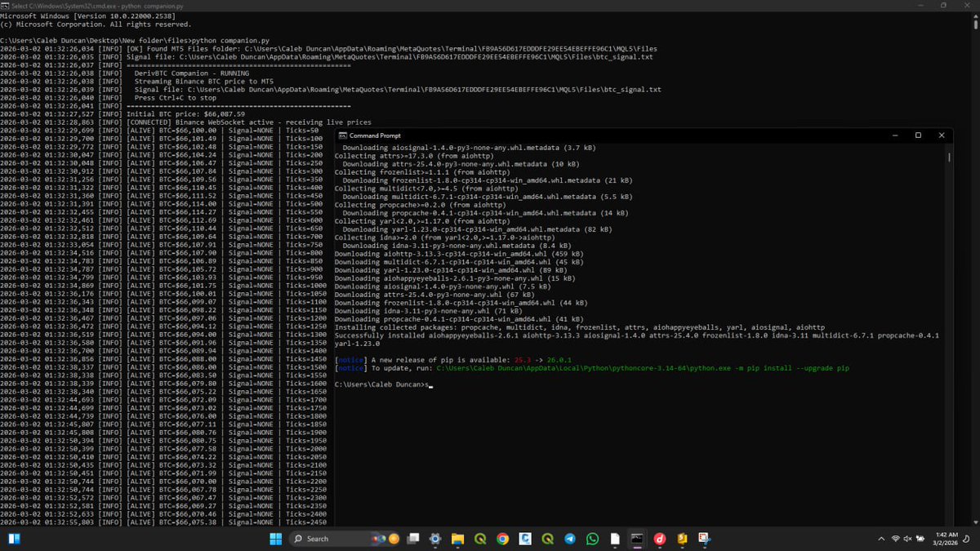Open the QGIS icon just before Telegram
The image size is (980, 551).
click(x=547, y=539)
